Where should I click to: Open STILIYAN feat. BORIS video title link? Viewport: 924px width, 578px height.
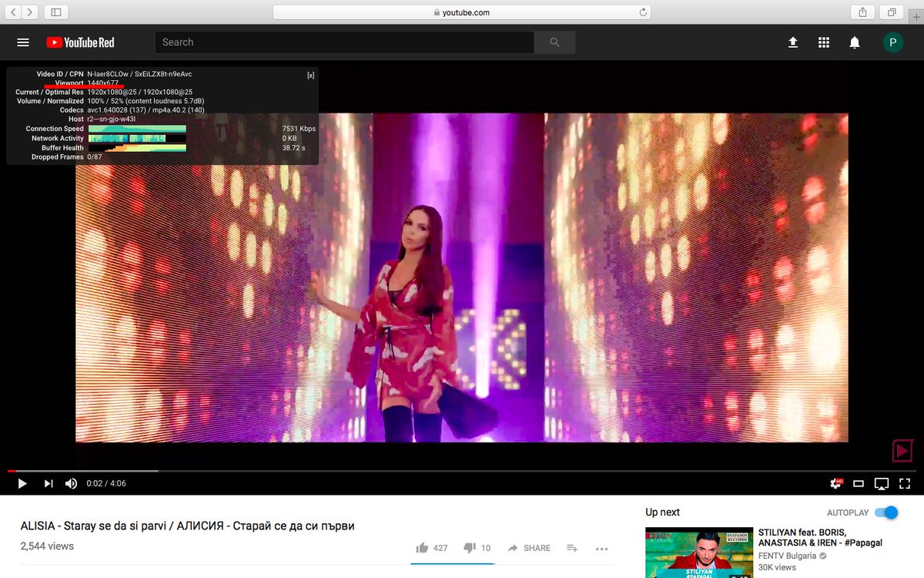[820, 537]
